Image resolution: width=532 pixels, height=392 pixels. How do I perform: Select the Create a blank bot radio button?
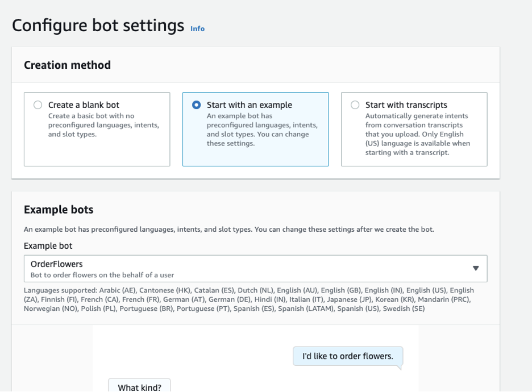point(38,105)
